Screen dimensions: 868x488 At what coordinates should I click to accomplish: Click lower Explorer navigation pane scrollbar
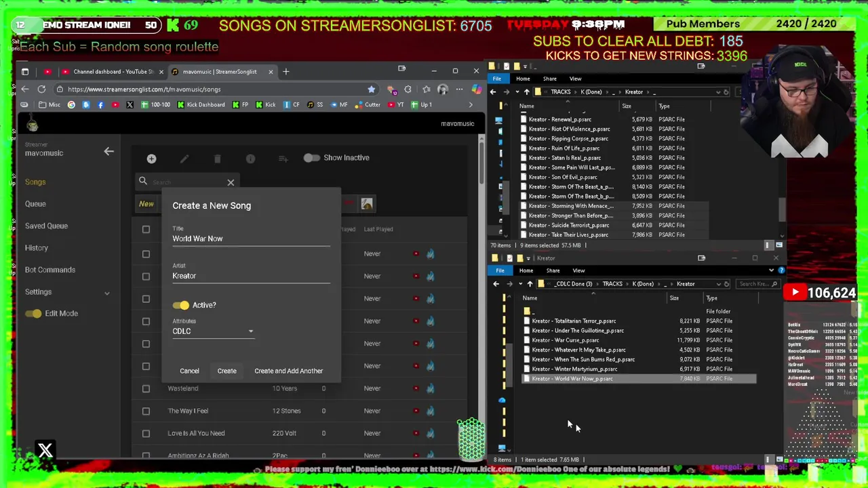coord(510,366)
